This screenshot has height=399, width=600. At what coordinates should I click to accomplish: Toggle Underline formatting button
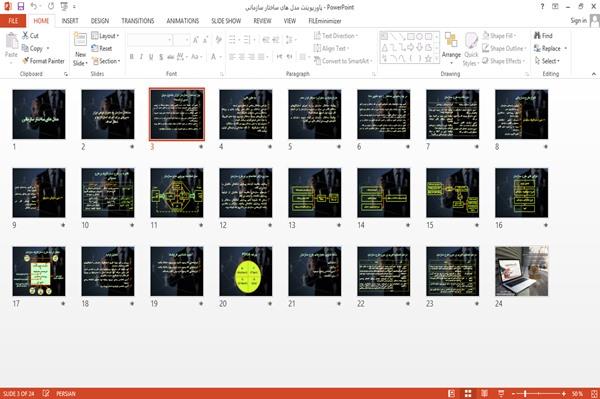pyautogui.click(x=151, y=57)
